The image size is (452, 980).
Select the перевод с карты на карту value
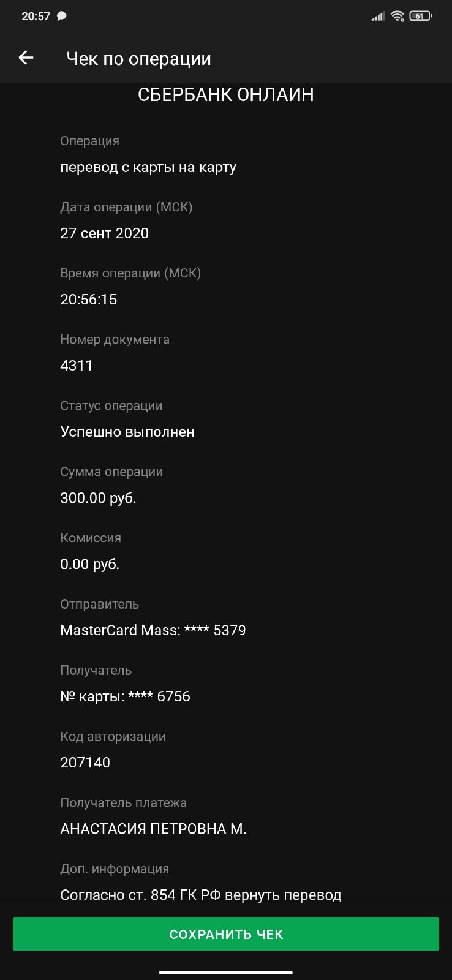click(148, 168)
